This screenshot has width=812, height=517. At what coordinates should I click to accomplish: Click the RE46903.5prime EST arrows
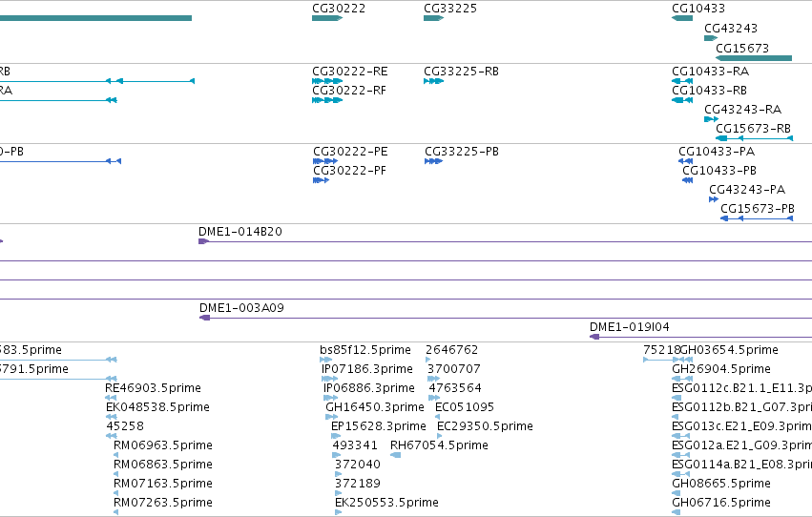pos(111,398)
